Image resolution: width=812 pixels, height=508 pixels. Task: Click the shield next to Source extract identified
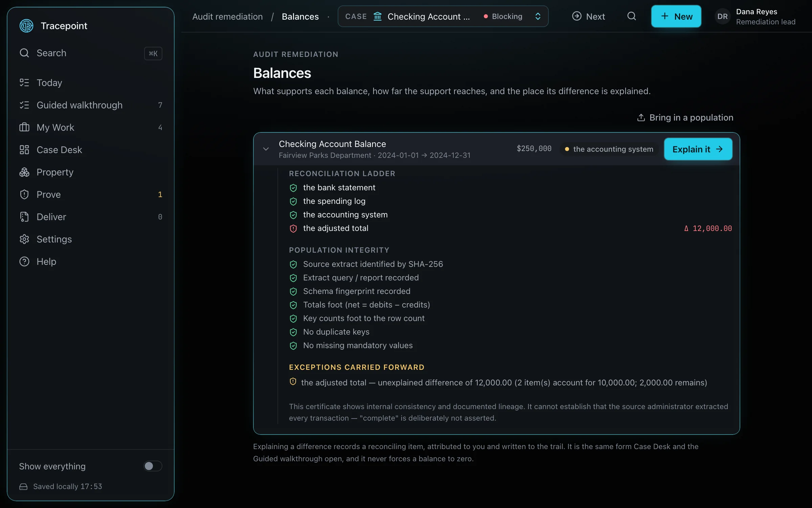click(x=293, y=264)
